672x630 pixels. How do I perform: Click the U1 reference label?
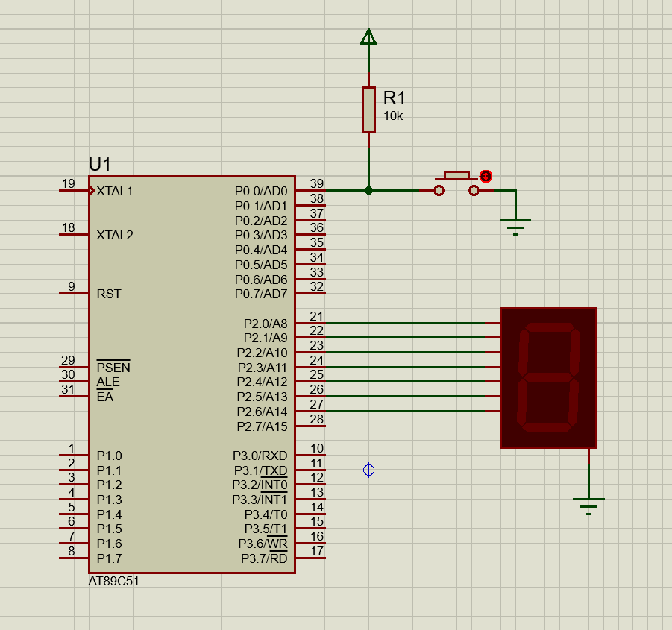pos(99,165)
